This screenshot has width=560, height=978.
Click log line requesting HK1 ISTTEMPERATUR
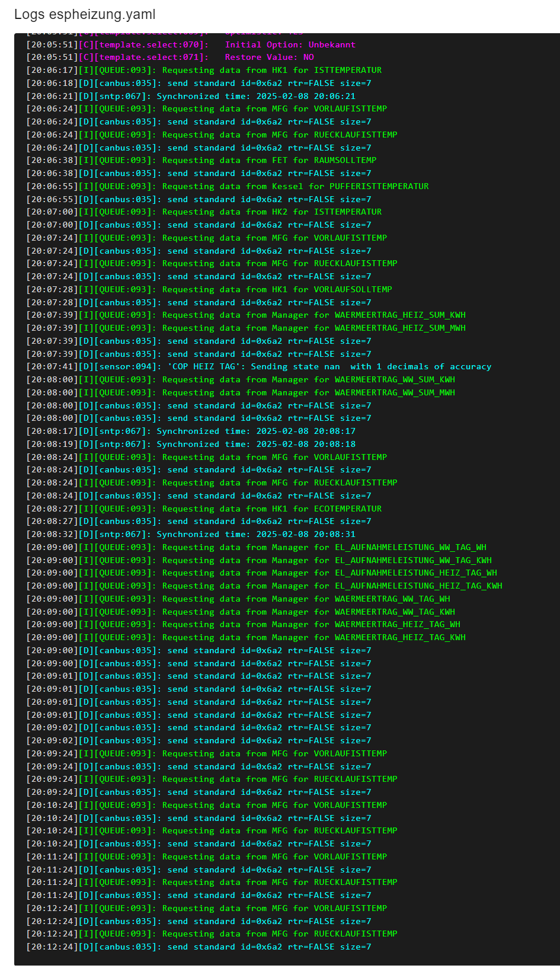[204, 71]
